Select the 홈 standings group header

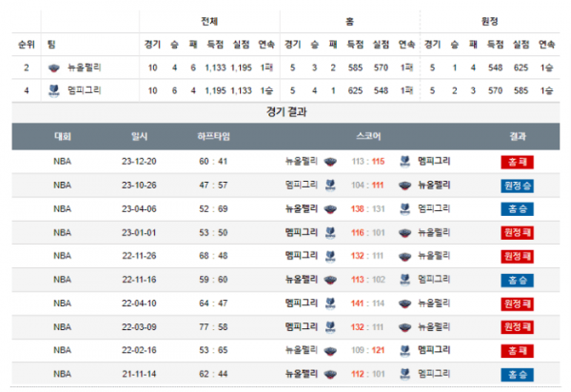pyautogui.click(x=349, y=22)
